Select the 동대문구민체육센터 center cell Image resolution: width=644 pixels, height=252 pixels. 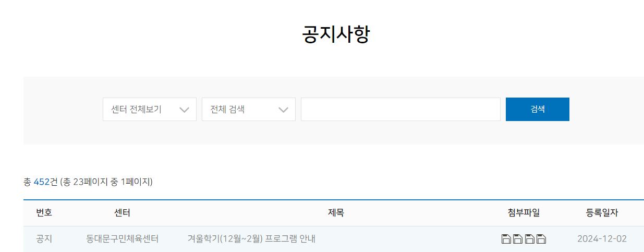pyautogui.click(x=123, y=239)
